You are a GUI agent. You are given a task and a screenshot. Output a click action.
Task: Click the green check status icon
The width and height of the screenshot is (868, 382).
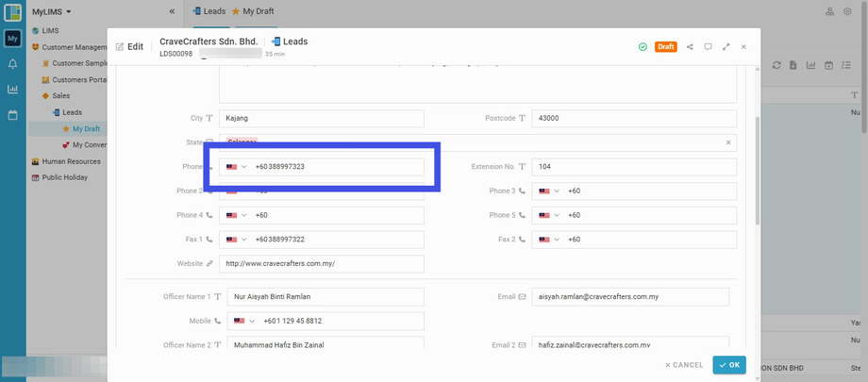[x=643, y=46]
